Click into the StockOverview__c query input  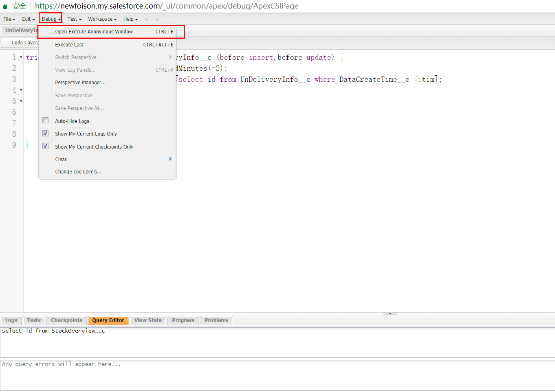coord(277,342)
